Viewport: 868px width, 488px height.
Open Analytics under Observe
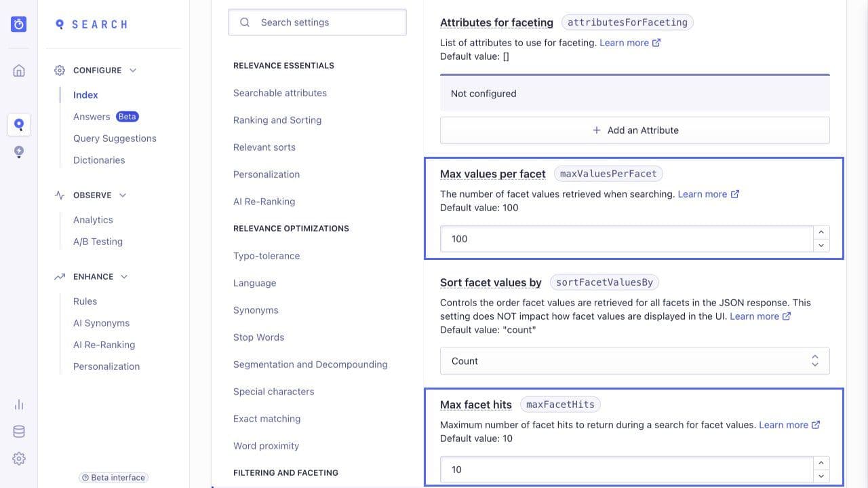pos(93,220)
